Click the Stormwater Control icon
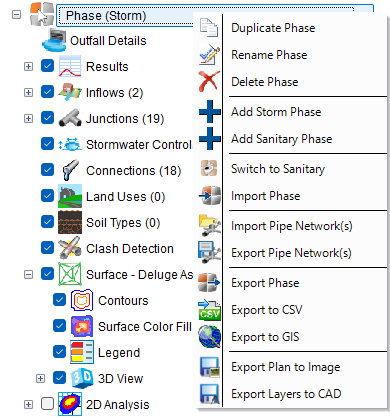The image size is (390, 418). (x=70, y=144)
